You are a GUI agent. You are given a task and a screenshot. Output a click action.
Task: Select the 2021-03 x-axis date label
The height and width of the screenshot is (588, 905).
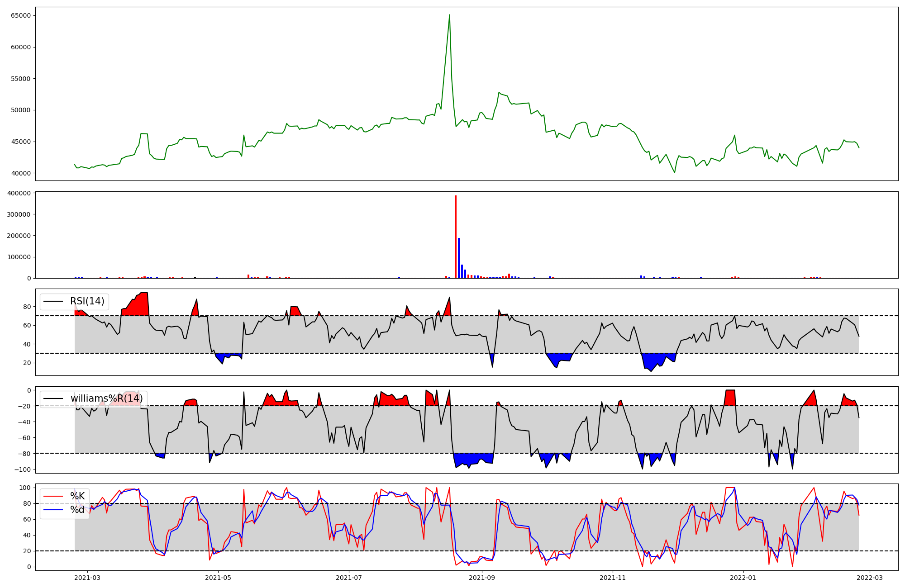(87, 578)
